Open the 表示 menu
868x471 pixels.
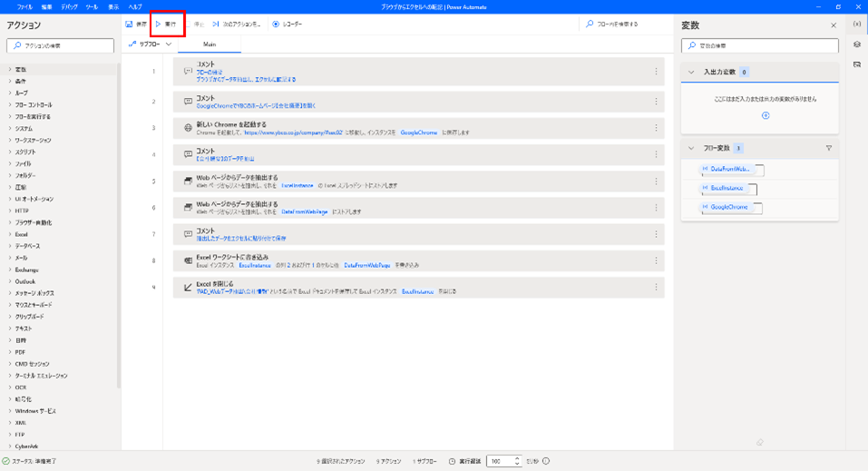click(x=113, y=6)
